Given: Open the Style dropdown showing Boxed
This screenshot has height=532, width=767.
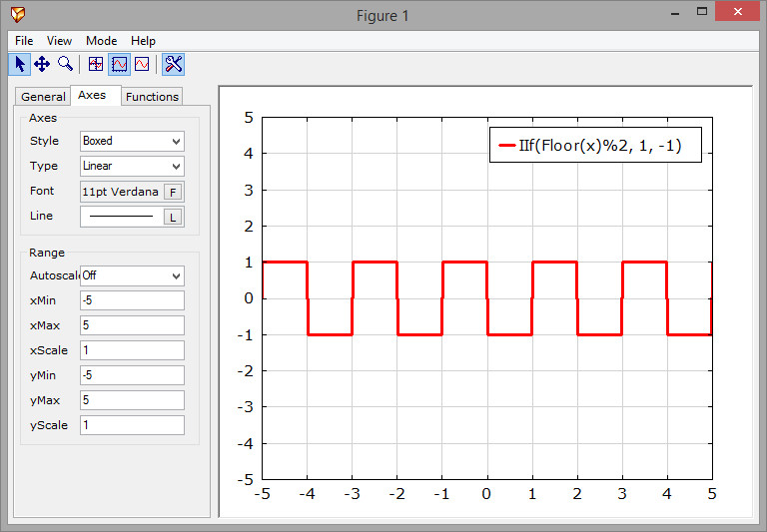Looking at the screenshot, I should 132,142.
